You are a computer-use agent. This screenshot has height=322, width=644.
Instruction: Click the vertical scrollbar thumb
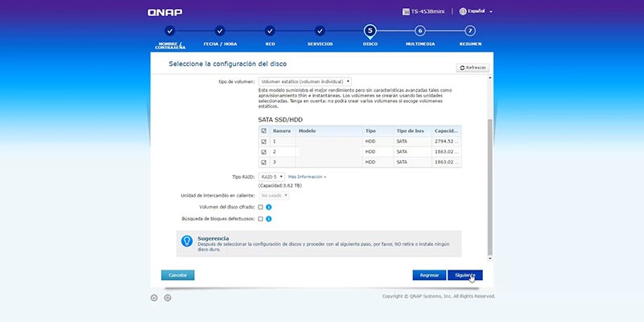[x=489, y=187]
